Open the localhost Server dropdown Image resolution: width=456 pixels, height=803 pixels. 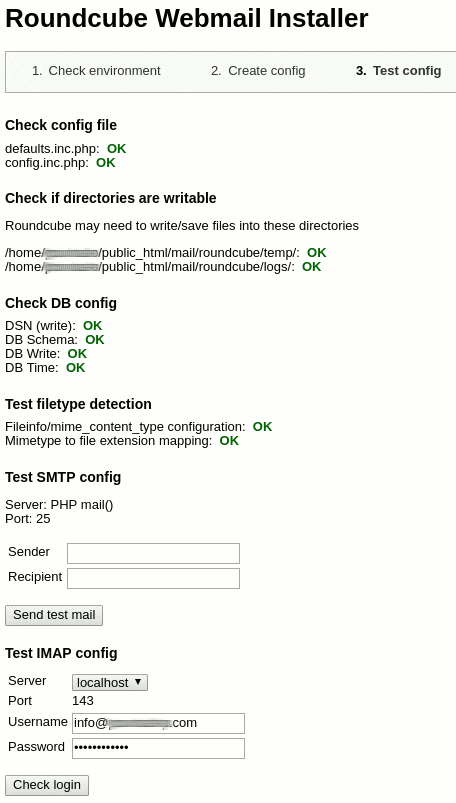click(110, 682)
